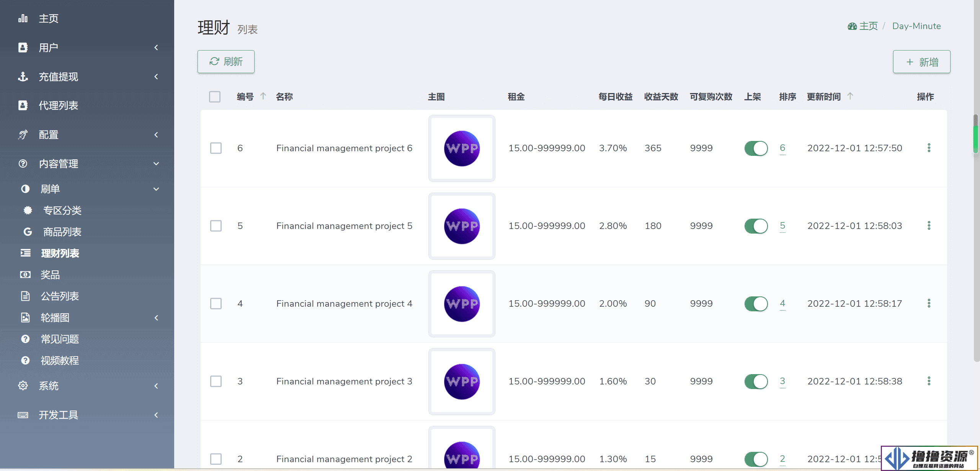Click the 刷新 refresh button
This screenshot has height=471, width=980.
[x=226, y=62]
